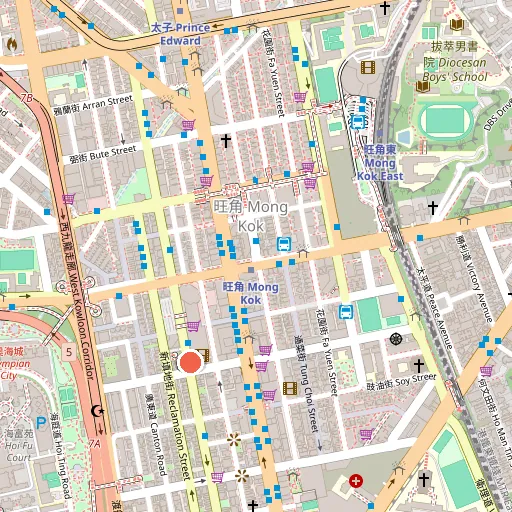Select the library book icon at top right
The height and width of the screenshot is (512, 512).
click(x=457, y=25)
